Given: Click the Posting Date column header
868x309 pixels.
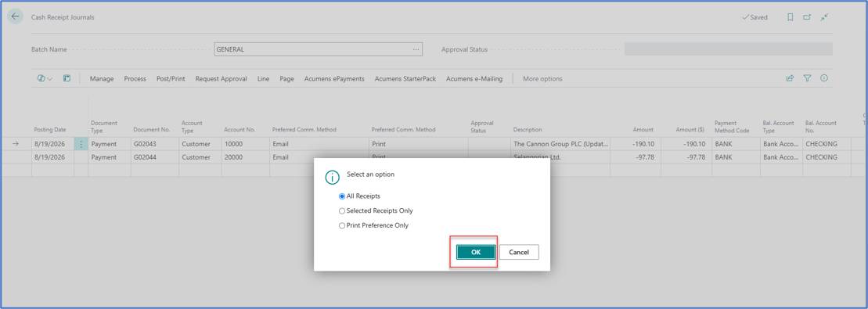Looking at the screenshot, I should coord(50,130).
